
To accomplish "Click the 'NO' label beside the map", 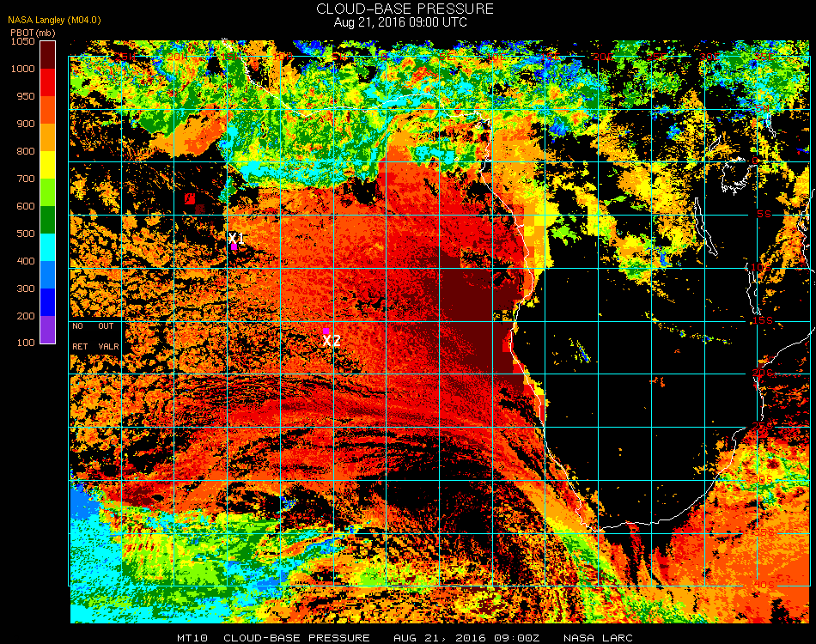I will click(x=77, y=326).
